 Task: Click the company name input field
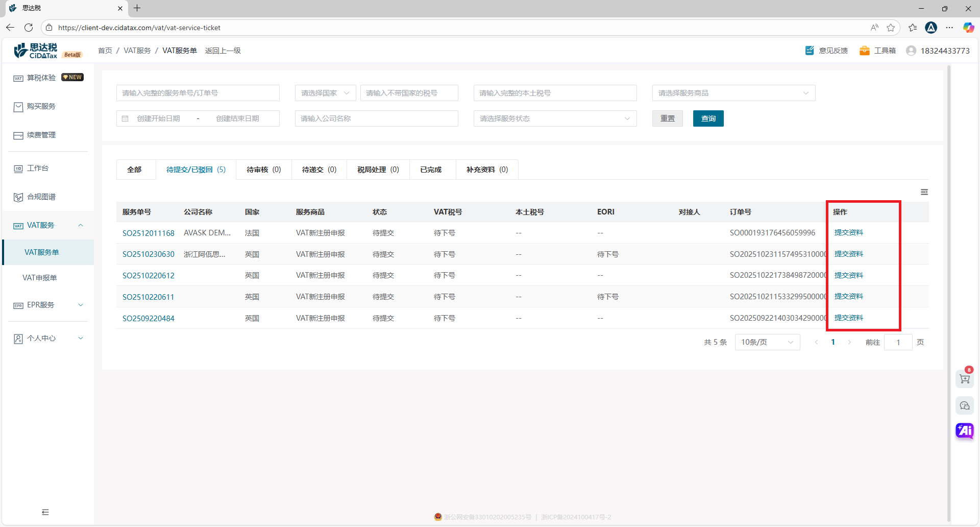[376, 118]
